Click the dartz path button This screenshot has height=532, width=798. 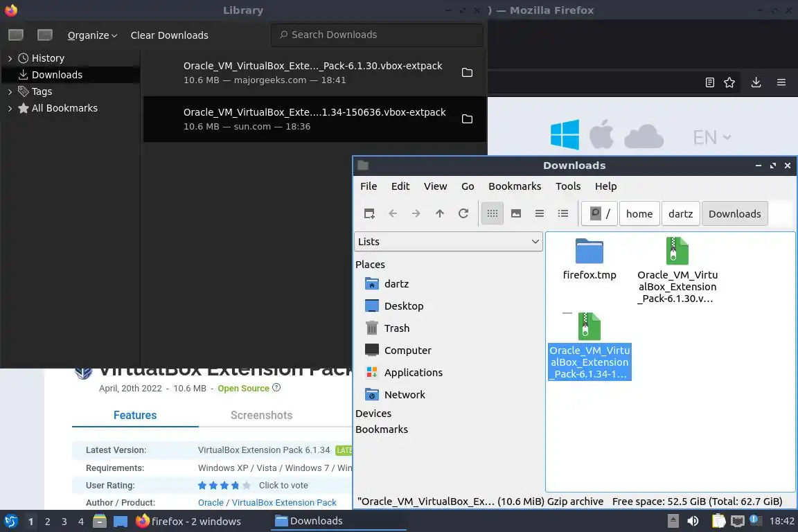pos(680,214)
